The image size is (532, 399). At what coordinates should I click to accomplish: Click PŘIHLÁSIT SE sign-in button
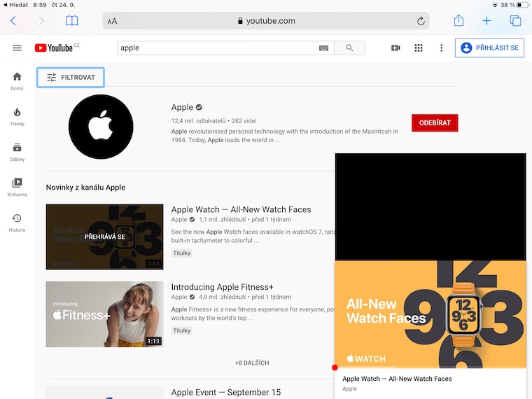[x=489, y=48]
